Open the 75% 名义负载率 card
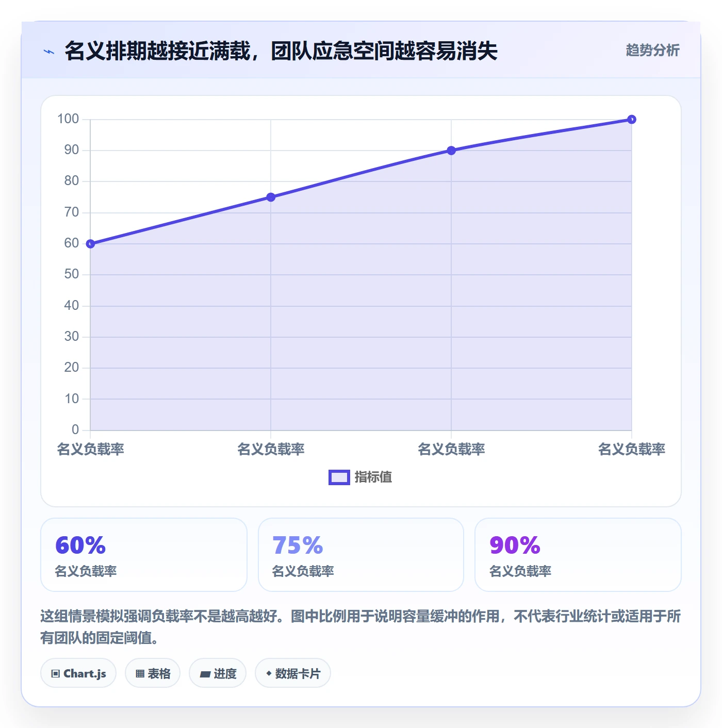This screenshot has width=722, height=728. click(361, 555)
